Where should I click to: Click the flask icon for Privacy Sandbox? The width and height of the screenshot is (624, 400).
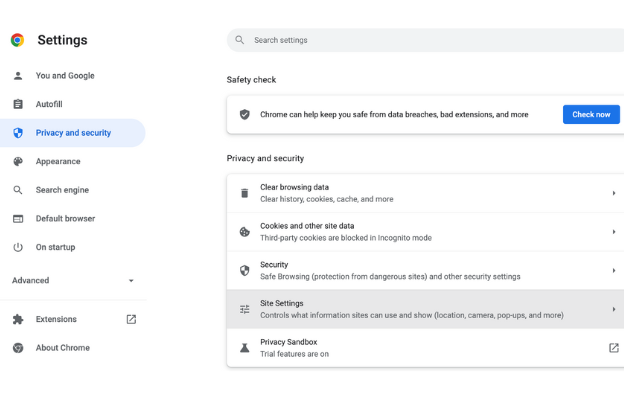[244, 348]
